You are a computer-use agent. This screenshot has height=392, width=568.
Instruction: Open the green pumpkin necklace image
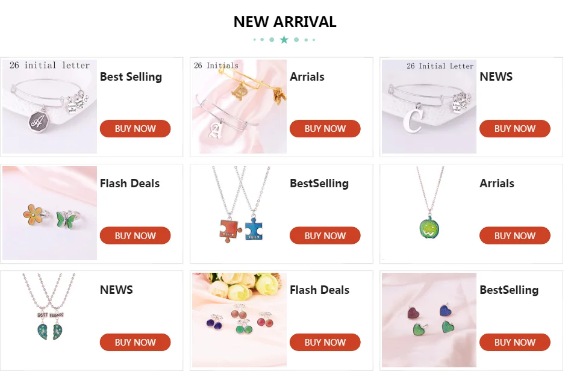(429, 213)
